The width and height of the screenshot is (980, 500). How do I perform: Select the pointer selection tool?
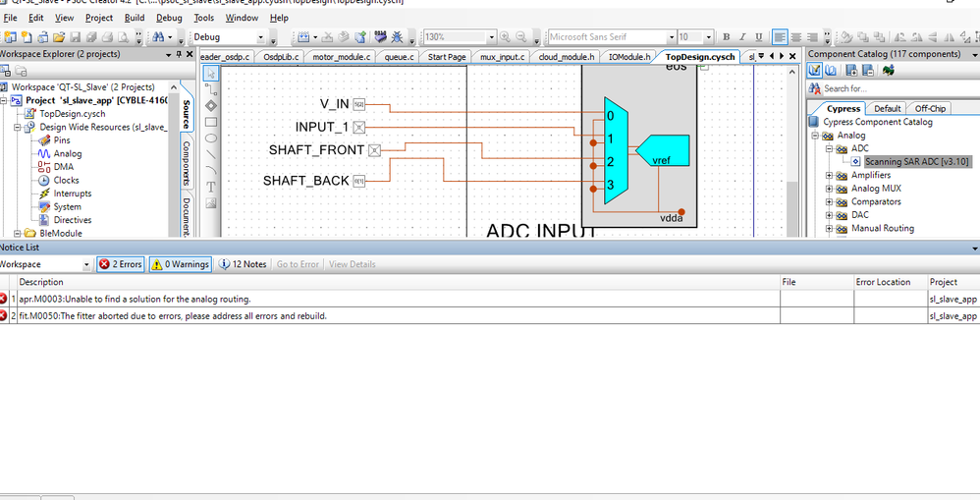pyautogui.click(x=211, y=73)
